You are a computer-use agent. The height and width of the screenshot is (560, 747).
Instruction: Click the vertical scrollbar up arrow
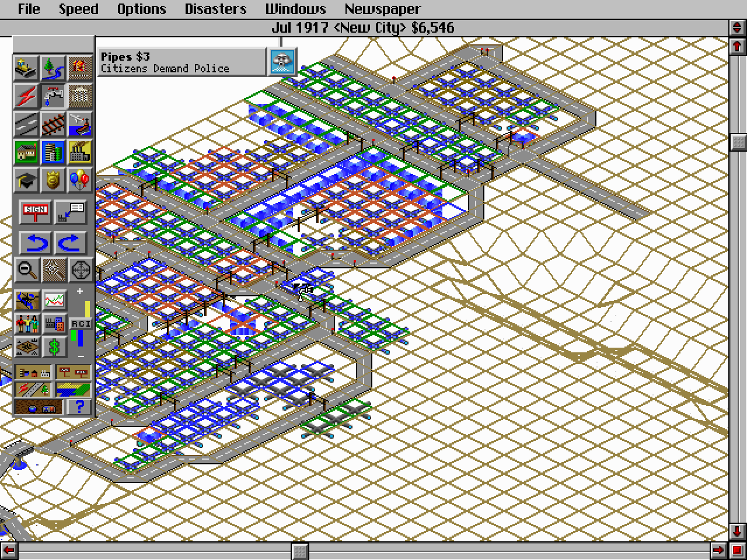[x=738, y=45]
